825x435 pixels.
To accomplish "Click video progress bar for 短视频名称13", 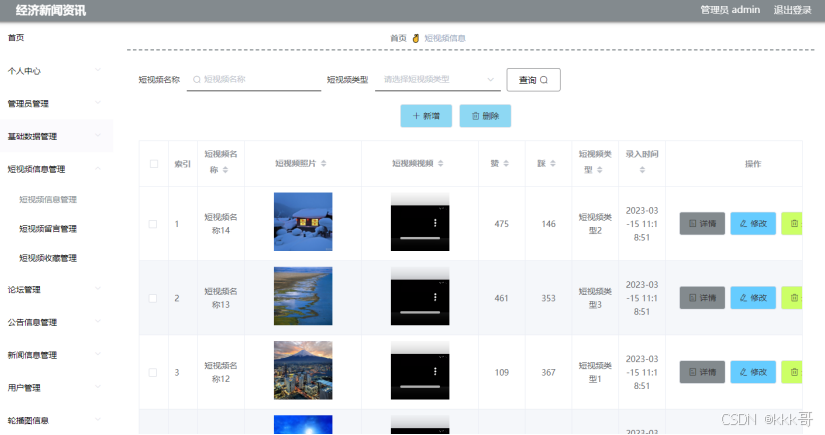I will tap(420, 312).
